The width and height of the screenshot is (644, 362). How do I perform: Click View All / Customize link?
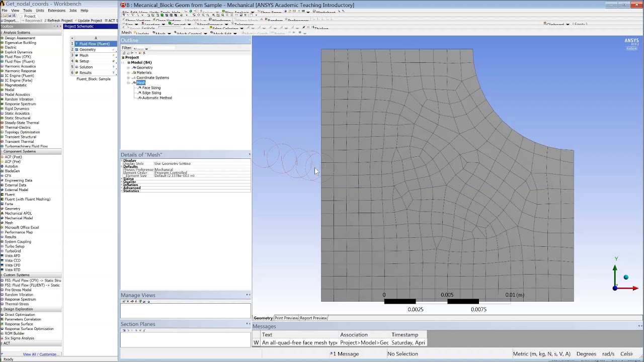40,354
